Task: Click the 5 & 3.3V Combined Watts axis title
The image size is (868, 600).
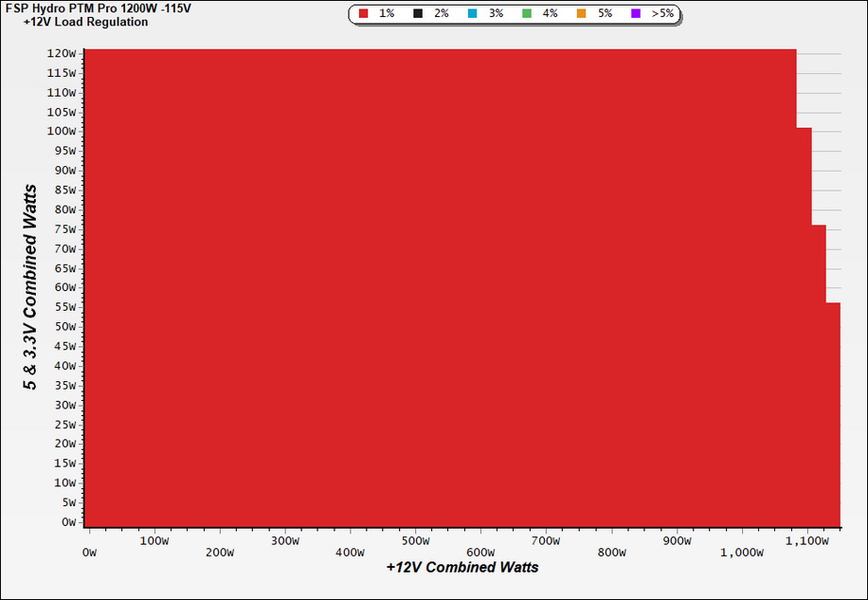Action: pos(30,287)
